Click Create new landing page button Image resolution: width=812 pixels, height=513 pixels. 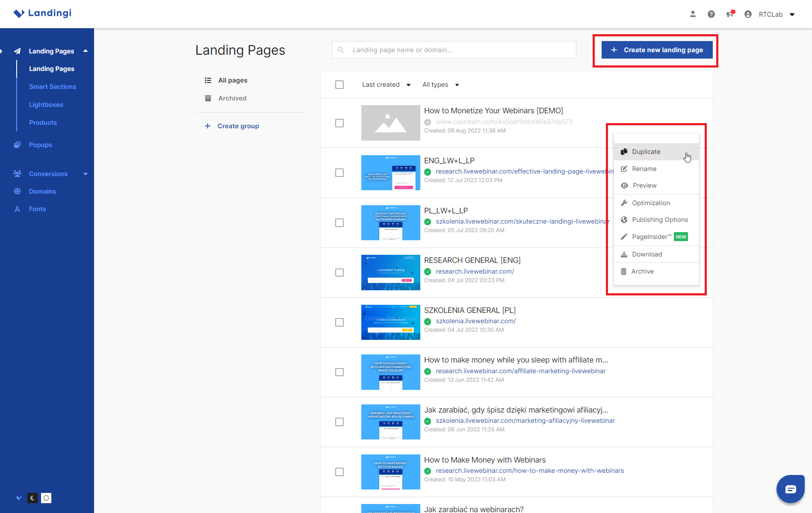click(x=657, y=50)
